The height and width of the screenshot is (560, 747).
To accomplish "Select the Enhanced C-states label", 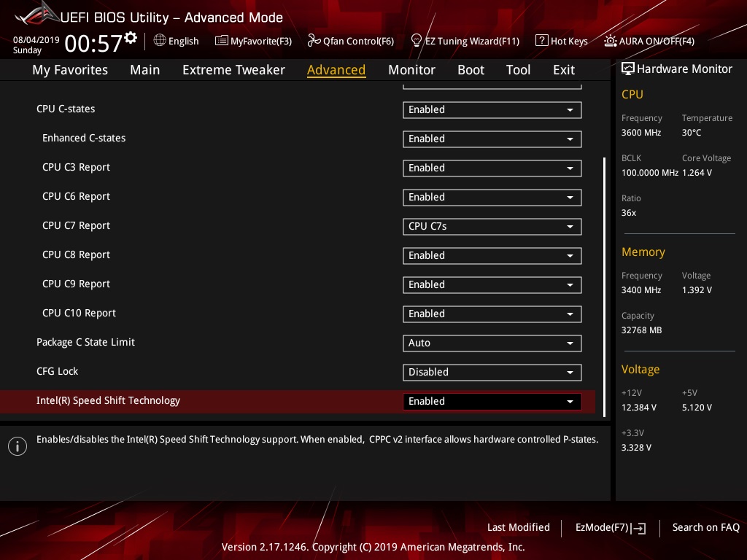I will (84, 138).
